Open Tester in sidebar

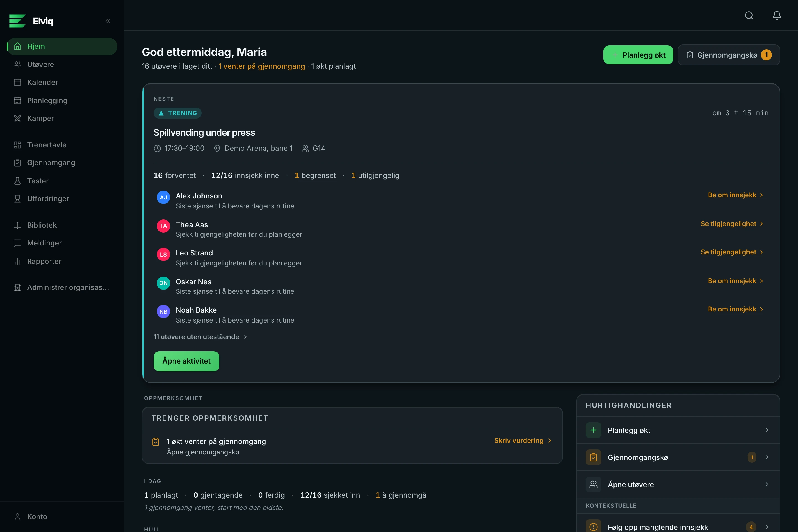pos(62,181)
